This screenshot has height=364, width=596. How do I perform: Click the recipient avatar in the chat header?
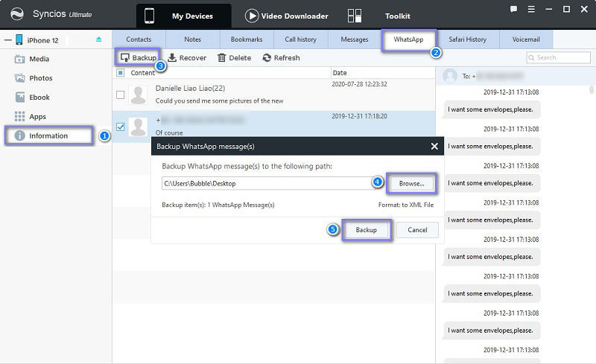[x=450, y=76]
